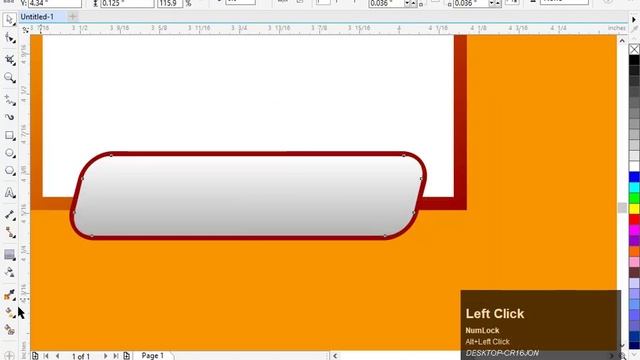Pick the black swatch in the palette
The height and width of the screenshot is (360, 640).
tap(634, 60)
